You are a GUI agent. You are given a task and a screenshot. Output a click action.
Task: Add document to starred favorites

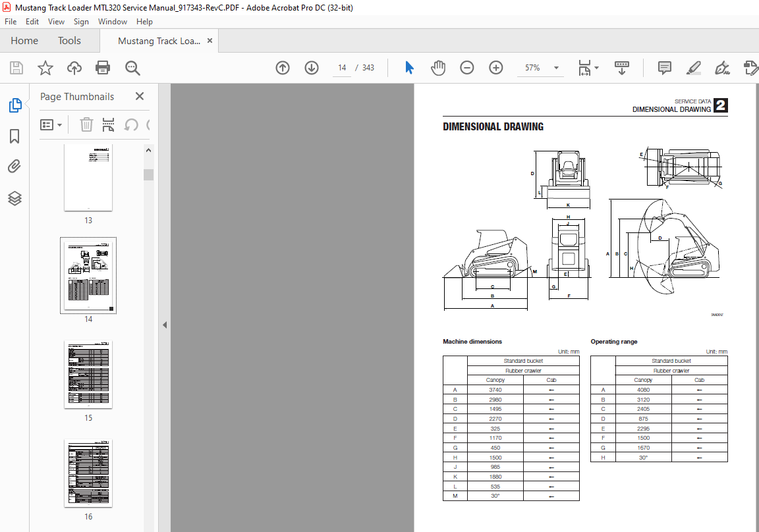coord(45,68)
